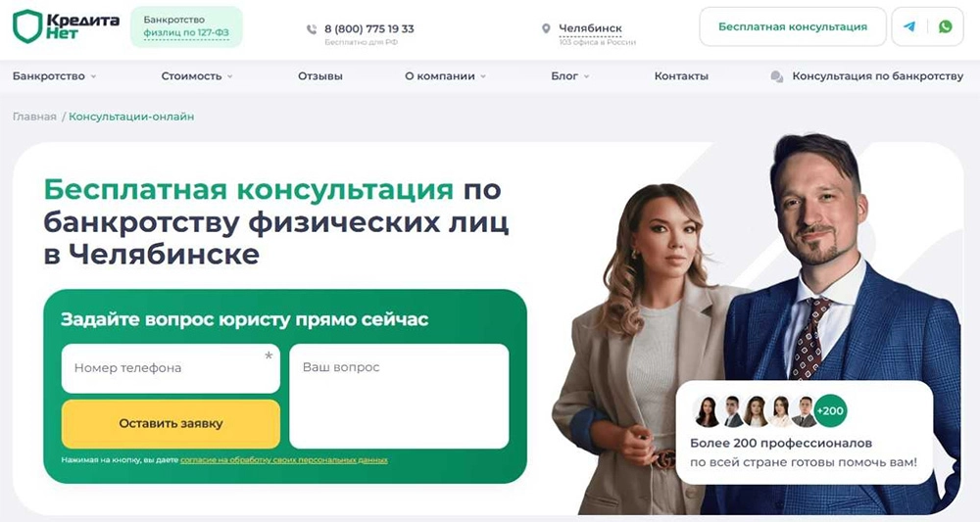Image resolution: width=980 pixels, height=522 pixels.
Task: Open the Telegram chat icon
Action: pos(909,26)
